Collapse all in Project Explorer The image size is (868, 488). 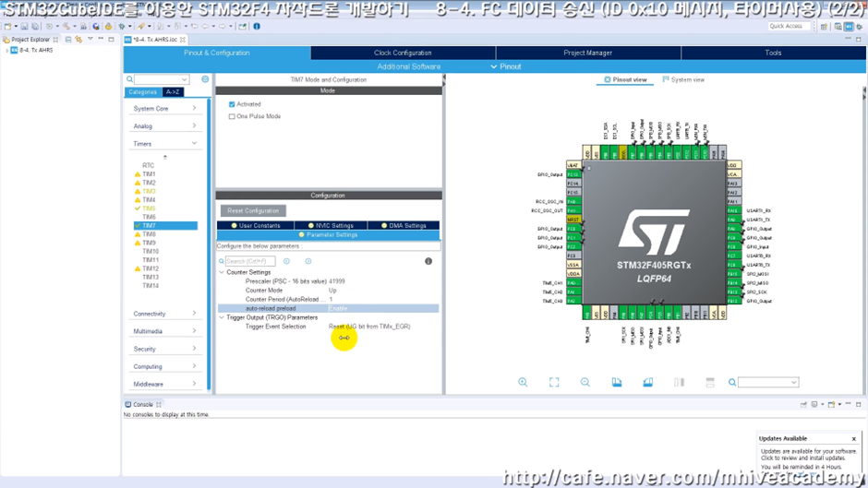click(68, 40)
